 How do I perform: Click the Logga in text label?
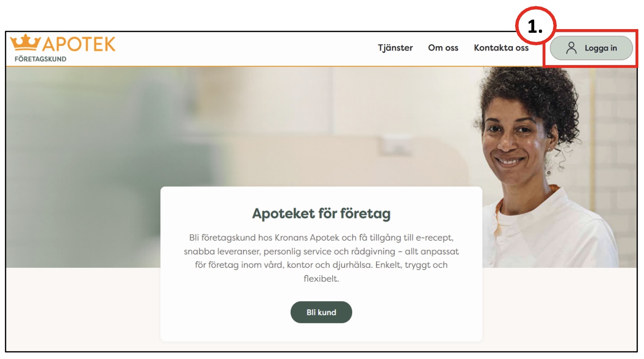[x=601, y=48]
